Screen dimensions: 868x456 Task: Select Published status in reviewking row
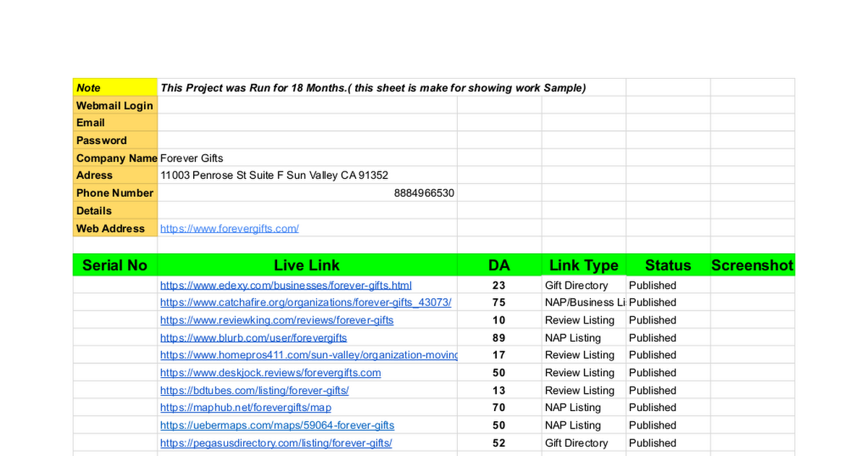(x=668, y=320)
